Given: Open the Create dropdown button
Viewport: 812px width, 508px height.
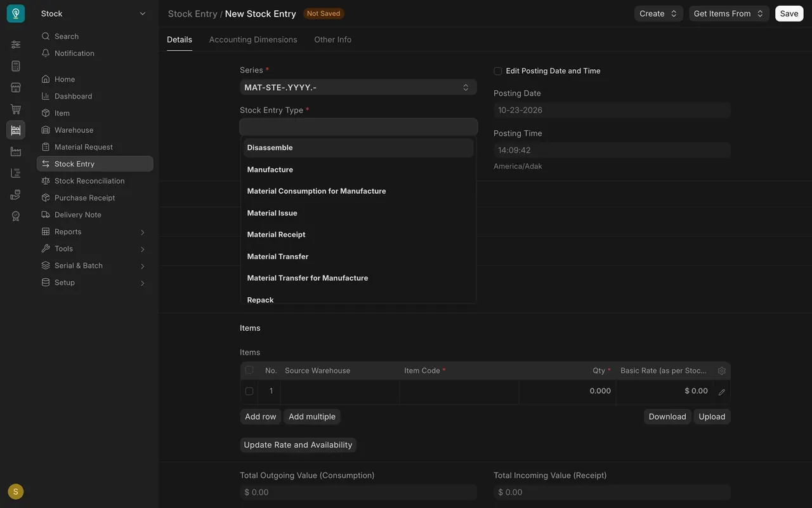Looking at the screenshot, I should tap(658, 13).
